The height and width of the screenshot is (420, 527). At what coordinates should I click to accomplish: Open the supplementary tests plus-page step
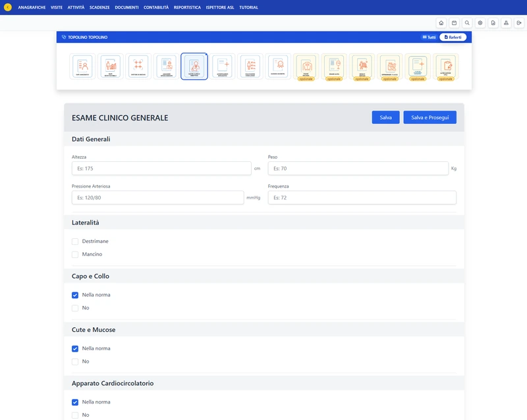pyautogui.click(x=223, y=66)
